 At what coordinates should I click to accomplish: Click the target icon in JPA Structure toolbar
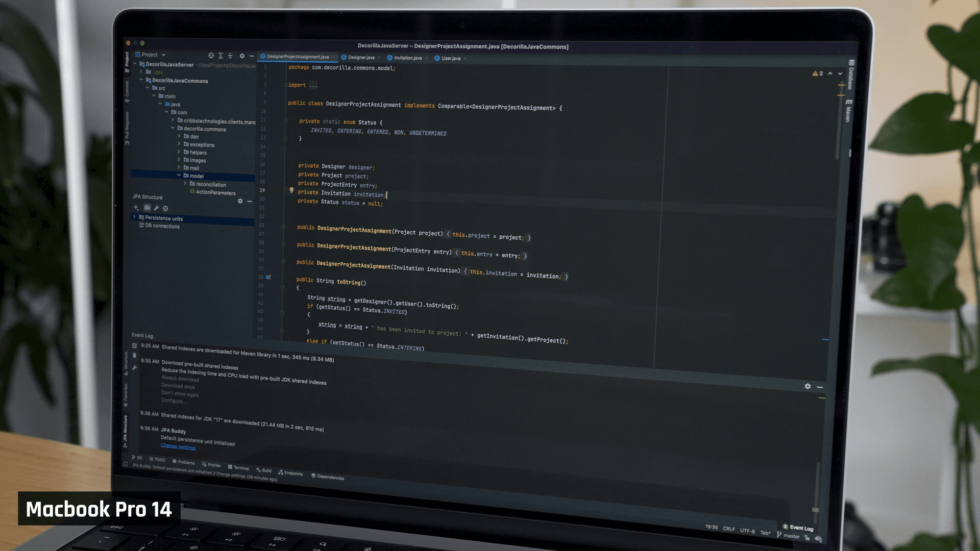[x=165, y=208]
